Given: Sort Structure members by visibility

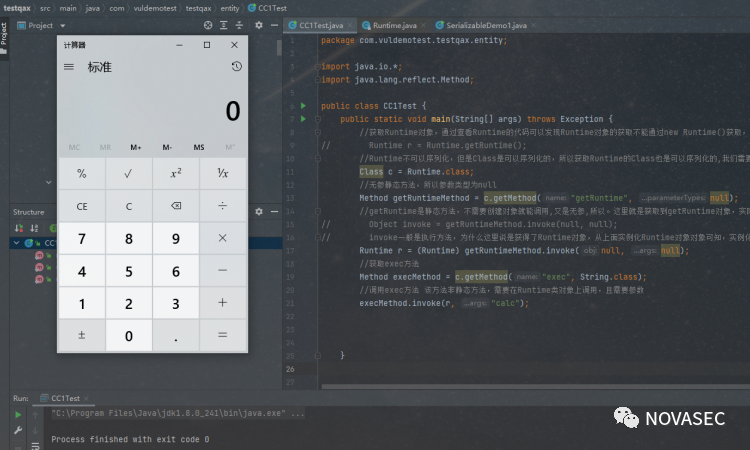Looking at the screenshot, I should point(19,228).
